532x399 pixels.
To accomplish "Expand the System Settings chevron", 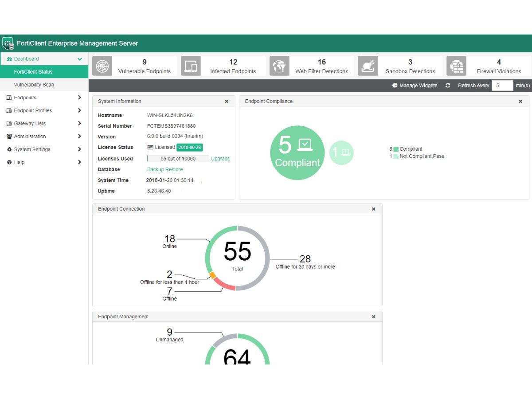I will (x=80, y=149).
